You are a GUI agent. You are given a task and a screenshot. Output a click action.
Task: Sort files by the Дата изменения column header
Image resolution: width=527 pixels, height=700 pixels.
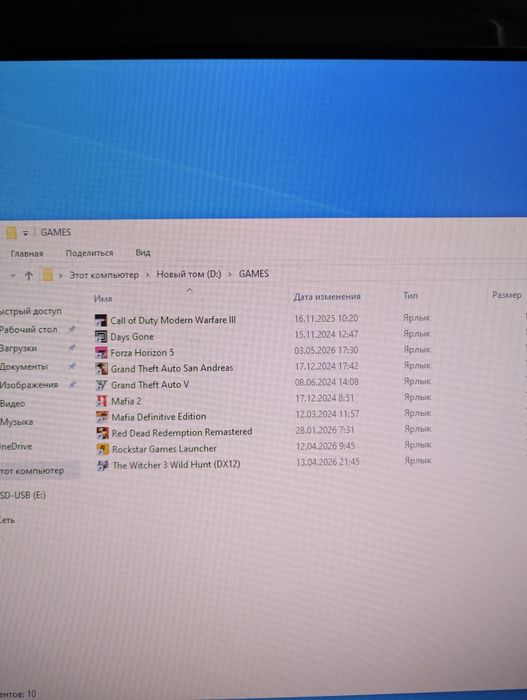[x=327, y=296]
